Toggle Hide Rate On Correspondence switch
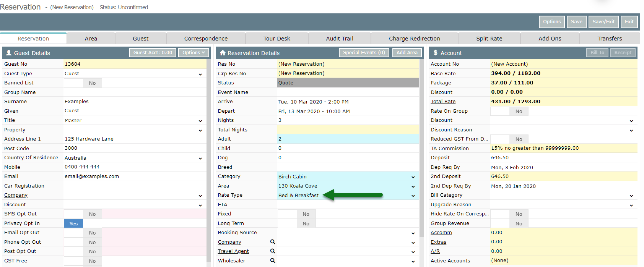644x267 pixels. coord(509,214)
